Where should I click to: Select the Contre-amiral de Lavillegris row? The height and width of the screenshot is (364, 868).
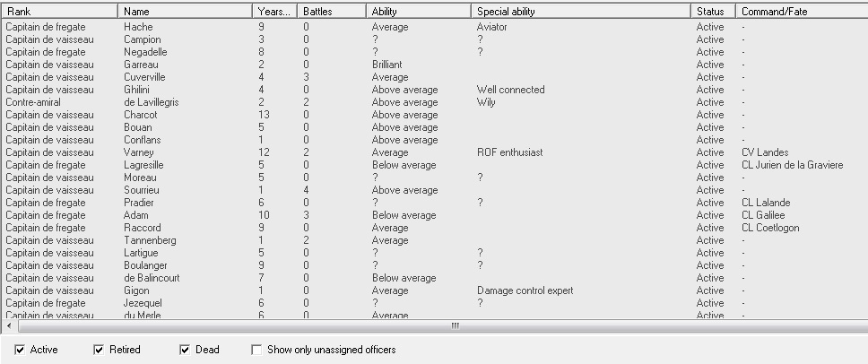[435, 102]
